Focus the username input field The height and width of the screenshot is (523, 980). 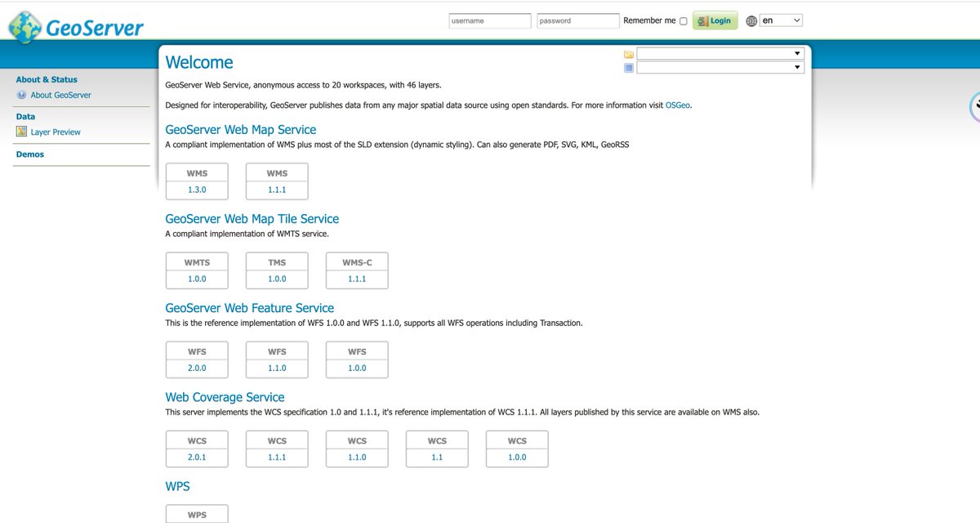(490, 20)
